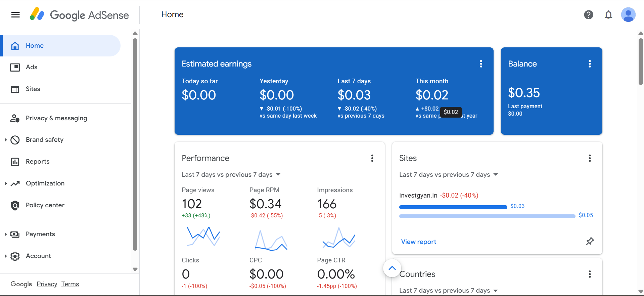The image size is (644, 296).
Task: Pin the Sites card
Action: [x=590, y=241]
